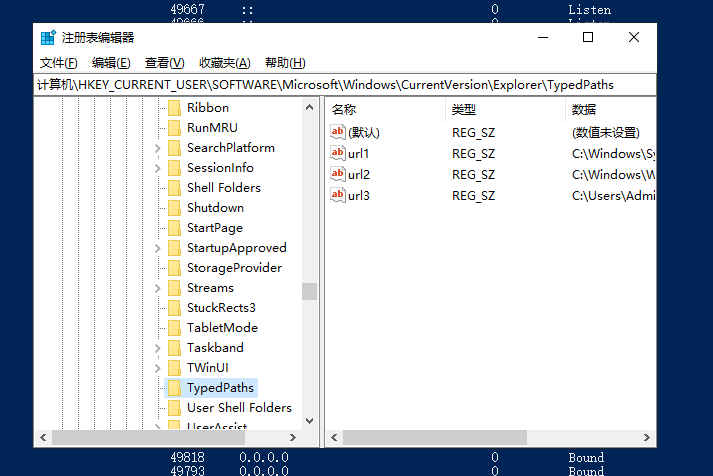The image size is (713, 476).
Task: Click the User Shell Folders folder icon
Action: point(175,408)
